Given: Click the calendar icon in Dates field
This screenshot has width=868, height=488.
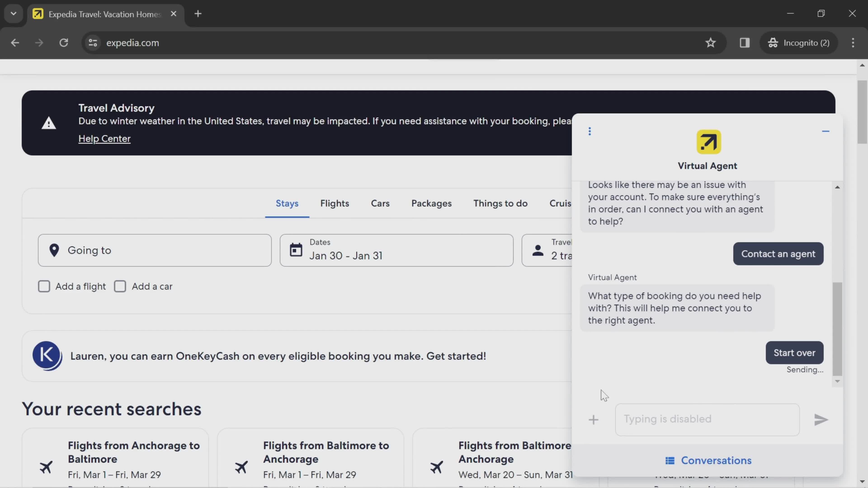Looking at the screenshot, I should 296,250.
